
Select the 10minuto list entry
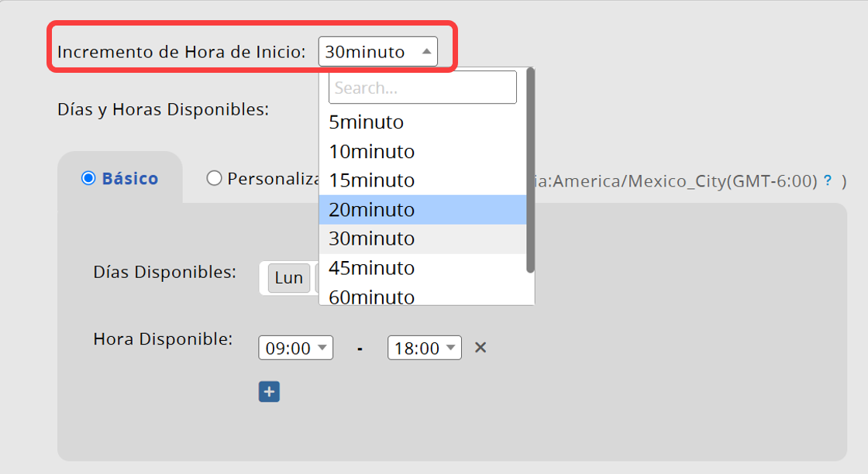tap(422, 152)
